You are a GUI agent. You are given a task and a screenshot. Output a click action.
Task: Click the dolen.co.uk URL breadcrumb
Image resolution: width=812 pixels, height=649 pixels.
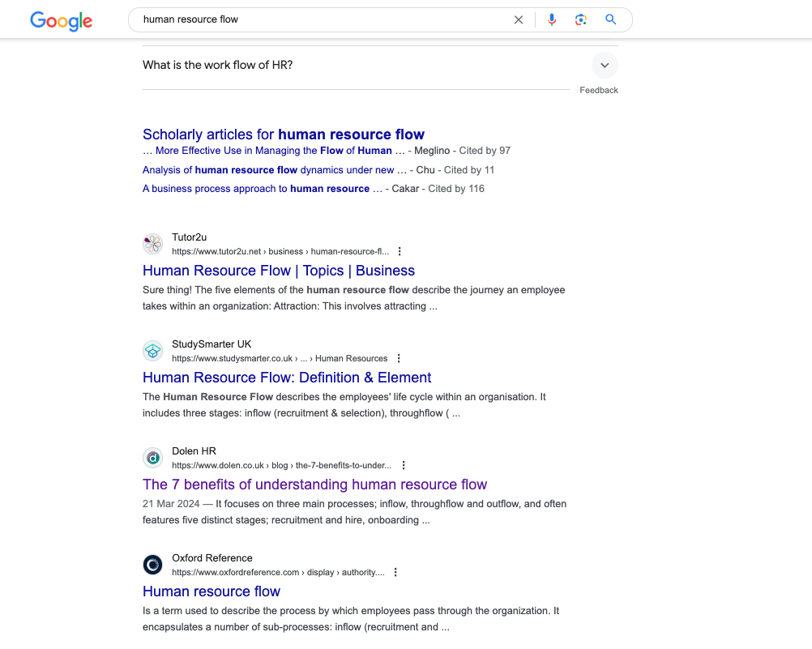click(x=282, y=466)
